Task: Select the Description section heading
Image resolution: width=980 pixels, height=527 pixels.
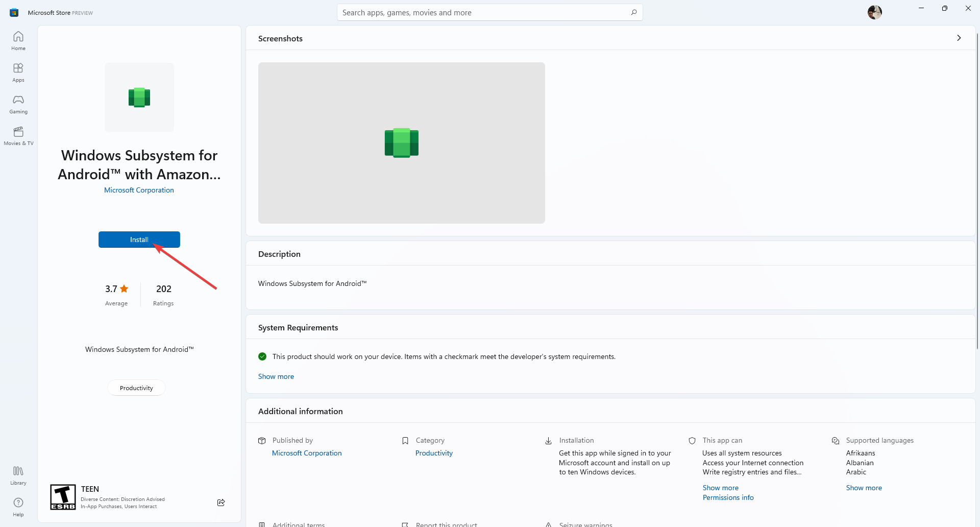Action: tap(279, 254)
